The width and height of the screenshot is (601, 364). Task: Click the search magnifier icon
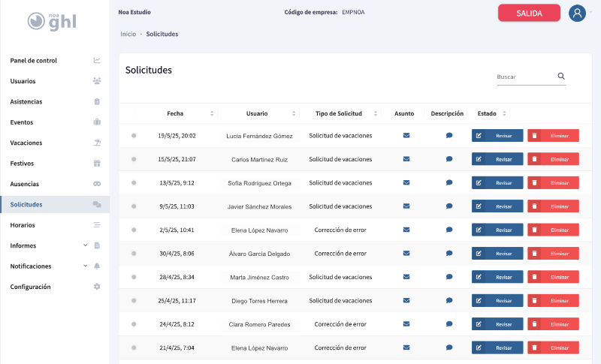561,77
